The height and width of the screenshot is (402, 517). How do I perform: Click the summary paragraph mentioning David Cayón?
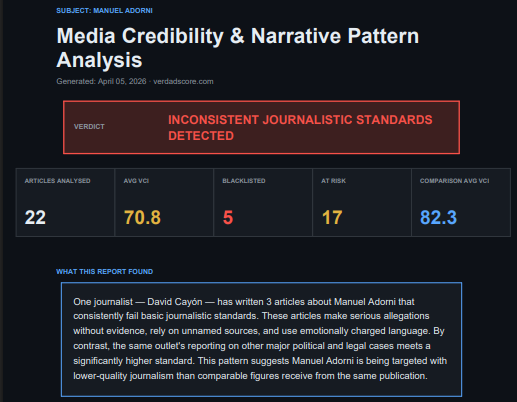coord(260,339)
